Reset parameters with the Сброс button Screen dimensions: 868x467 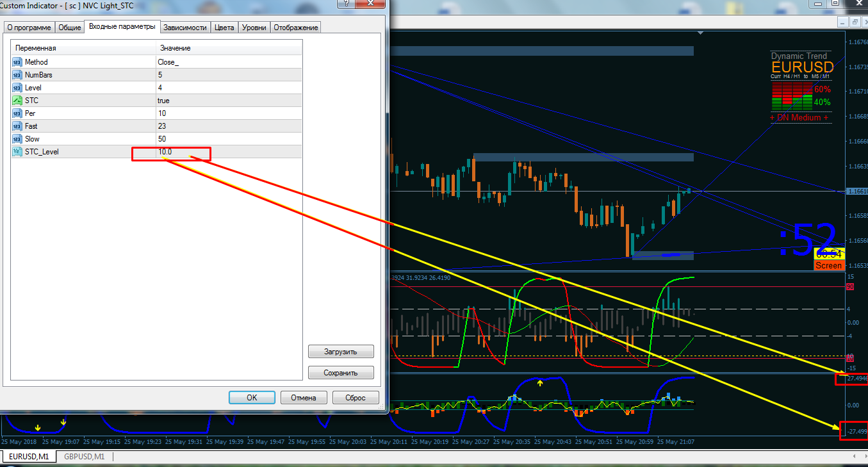click(x=356, y=398)
